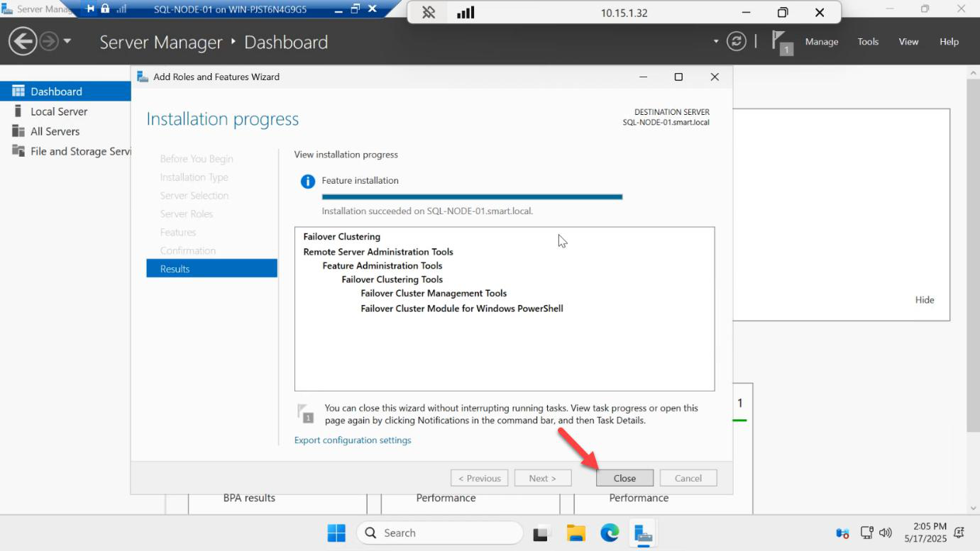
Task: Click the Next button in the wizard
Action: tap(543, 478)
